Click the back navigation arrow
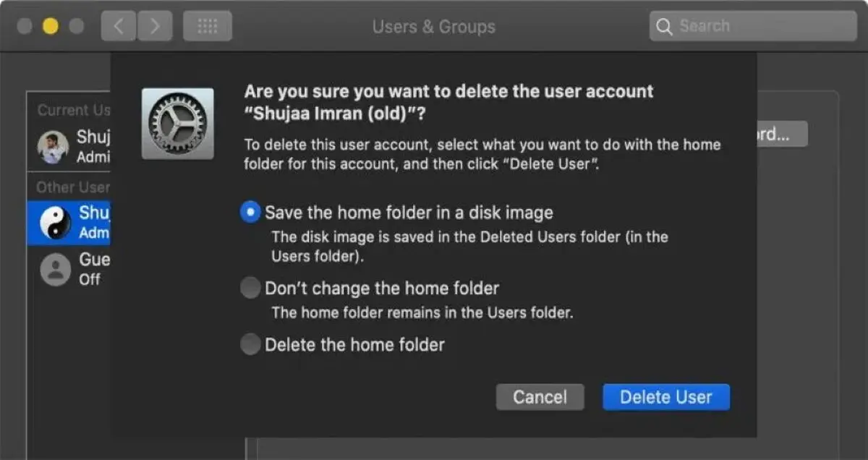This screenshot has height=460, width=868. point(118,27)
